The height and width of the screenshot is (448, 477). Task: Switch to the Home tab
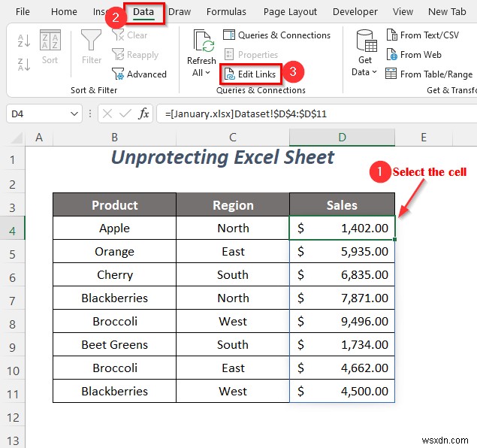click(64, 12)
